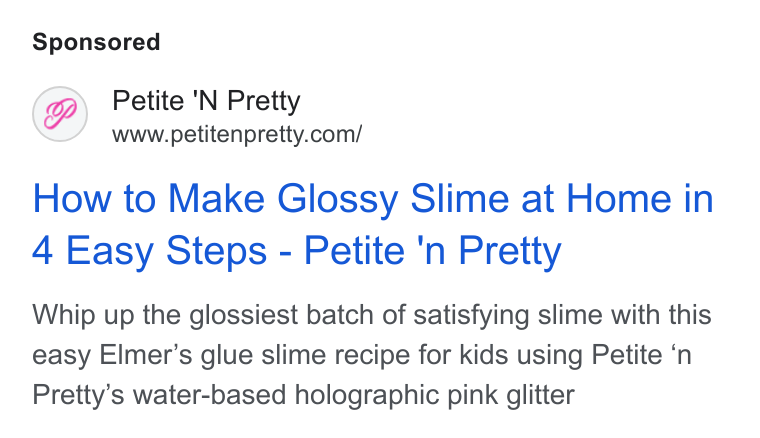Click 'How to Make' at the headline start
760x438 pixels.
click(148, 199)
